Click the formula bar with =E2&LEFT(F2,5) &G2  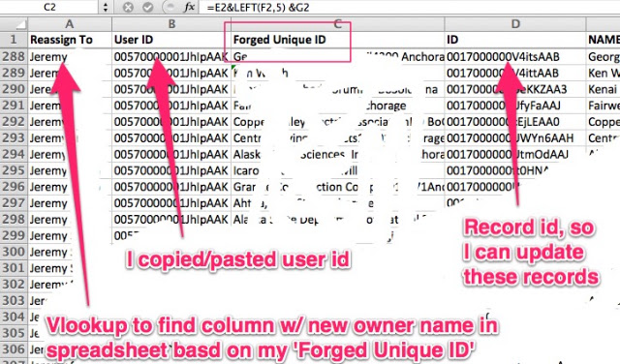(411, 7)
